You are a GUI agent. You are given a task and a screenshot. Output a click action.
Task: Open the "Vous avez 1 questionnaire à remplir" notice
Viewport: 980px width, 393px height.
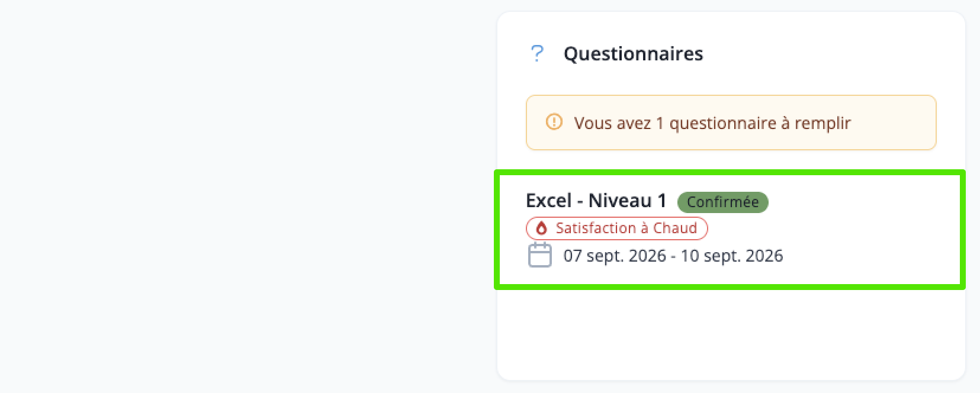pos(731,123)
